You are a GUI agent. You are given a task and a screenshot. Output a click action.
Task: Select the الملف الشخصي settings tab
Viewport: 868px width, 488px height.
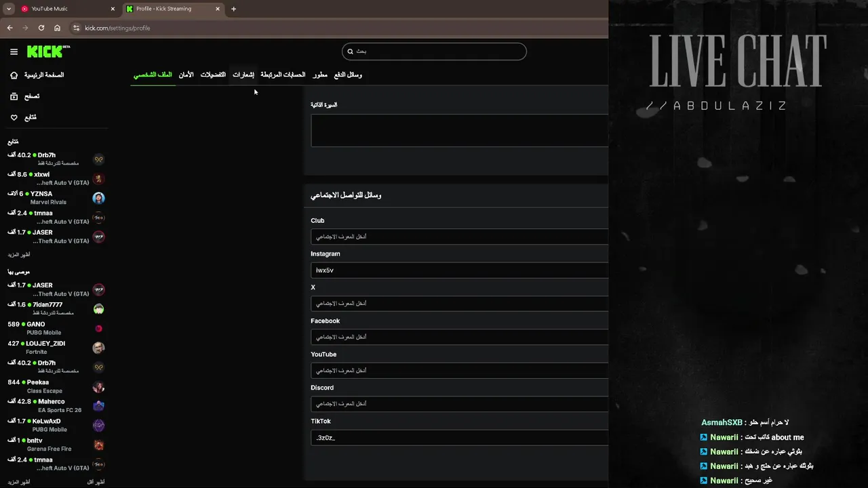pyautogui.click(x=153, y=75)
